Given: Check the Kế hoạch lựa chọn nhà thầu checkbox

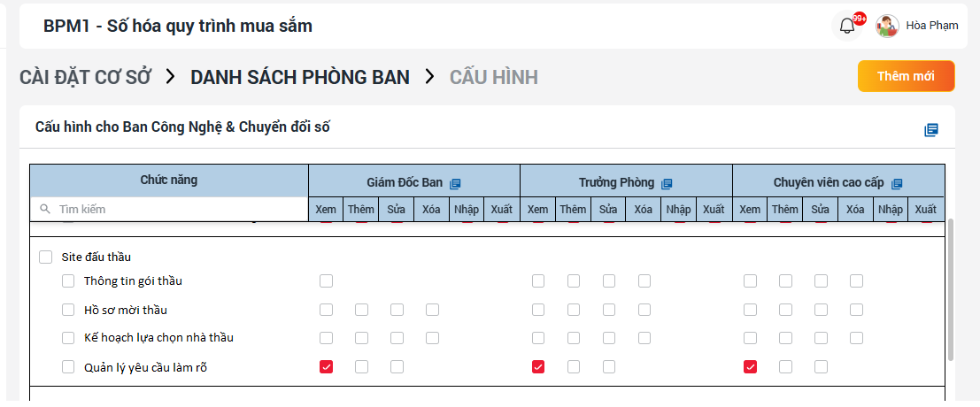Looking at the screenshot, I should [x=68, y=338].
